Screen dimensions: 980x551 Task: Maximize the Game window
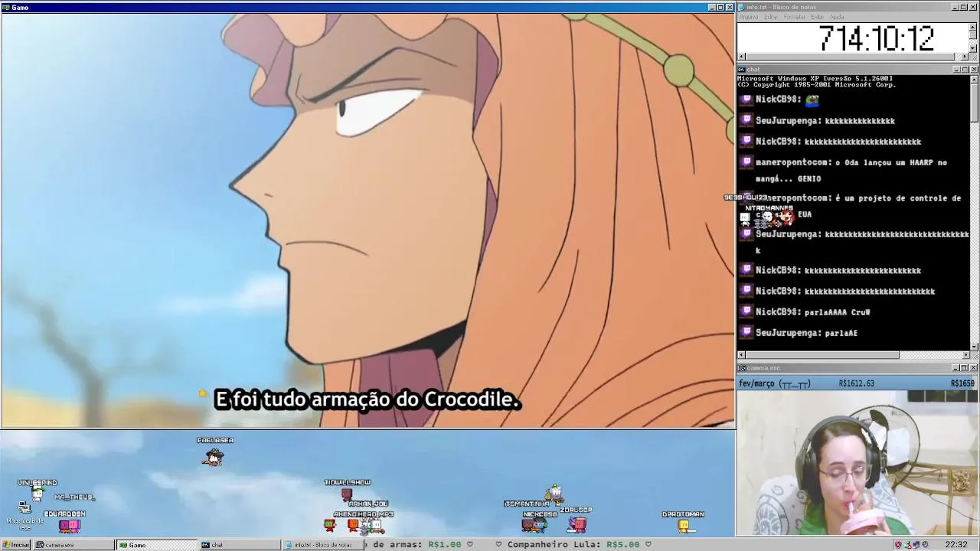(x=720, y=8)
